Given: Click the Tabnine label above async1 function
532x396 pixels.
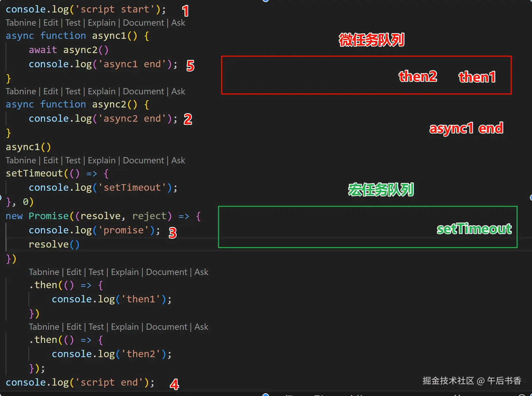Looking at the screenshot, I should click(x=21, y=23).
